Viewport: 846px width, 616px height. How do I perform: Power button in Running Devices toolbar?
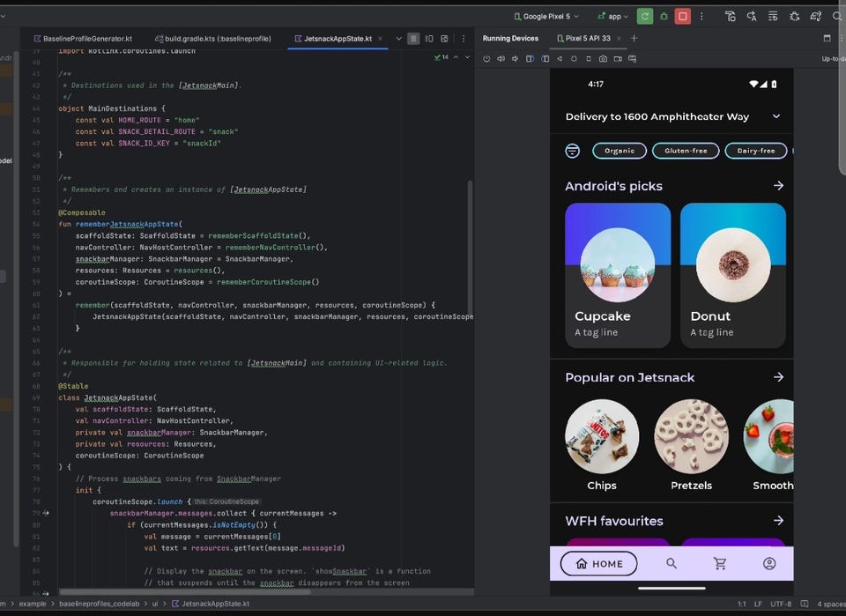pyautogui.click(x=486, y=58)
